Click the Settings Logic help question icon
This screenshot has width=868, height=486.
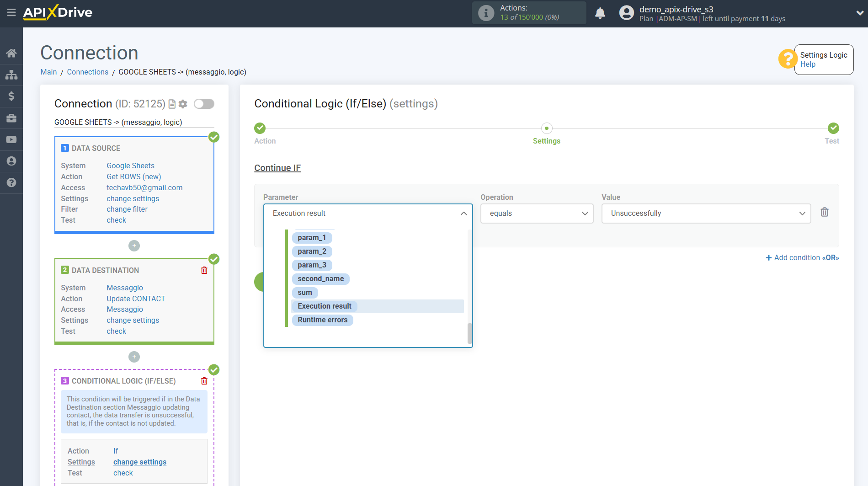pos(788,59)
